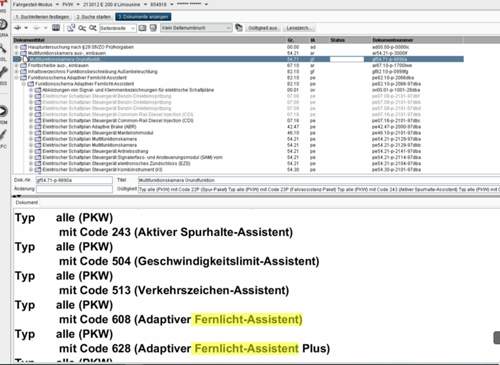Click the zoom out magnifier icon
Viewport: 500px width, 365px height.
tap(92, 28)
